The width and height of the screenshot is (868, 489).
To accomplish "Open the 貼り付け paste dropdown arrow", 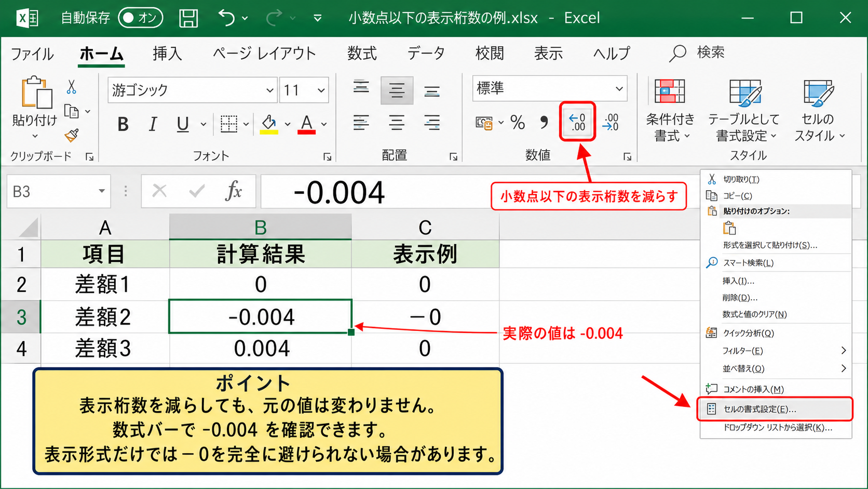I will (x=35, y=136).
